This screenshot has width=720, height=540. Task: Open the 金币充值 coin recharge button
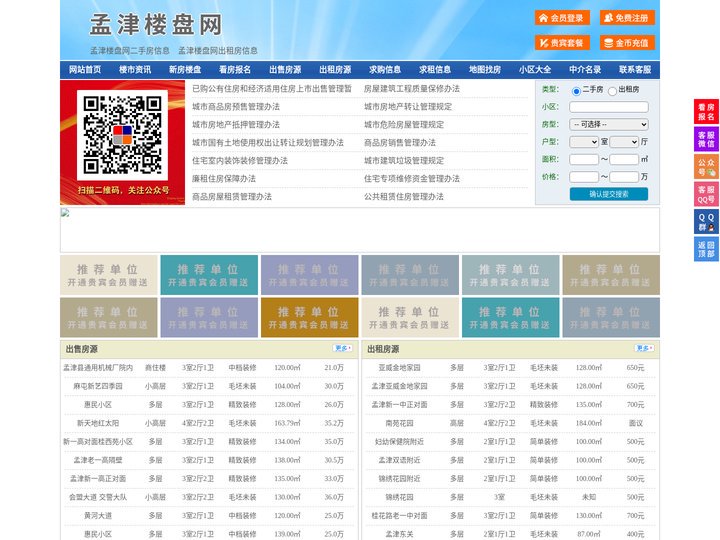tap(627, 43)
